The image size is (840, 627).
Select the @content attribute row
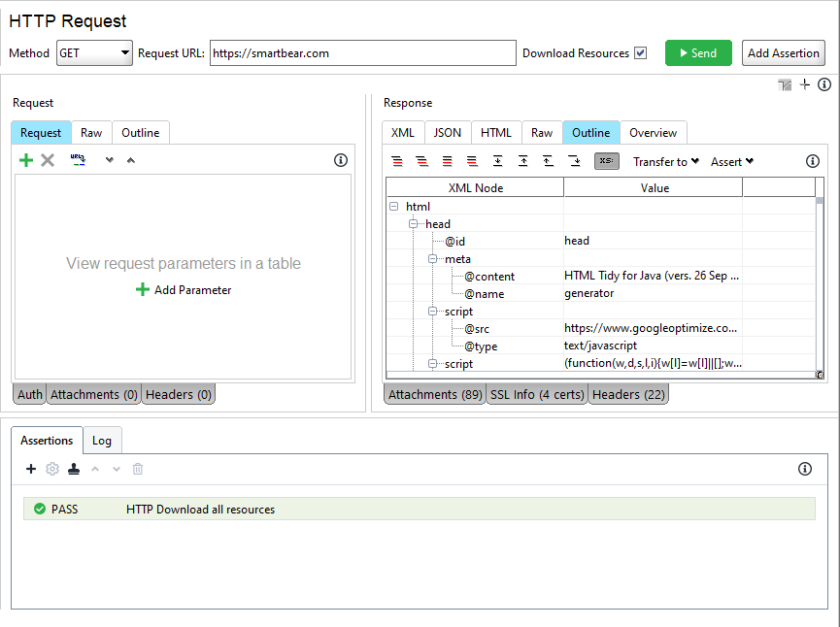[600, 277]
